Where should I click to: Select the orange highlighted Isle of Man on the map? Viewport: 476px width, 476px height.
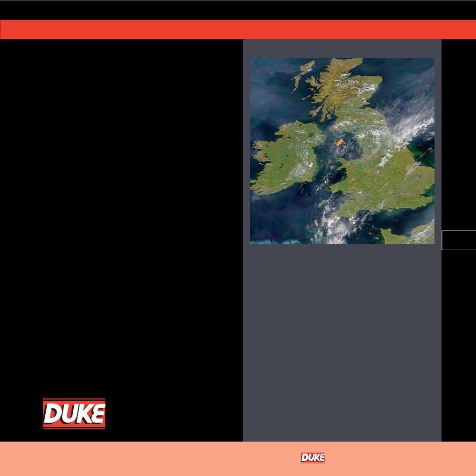point(340,142)
